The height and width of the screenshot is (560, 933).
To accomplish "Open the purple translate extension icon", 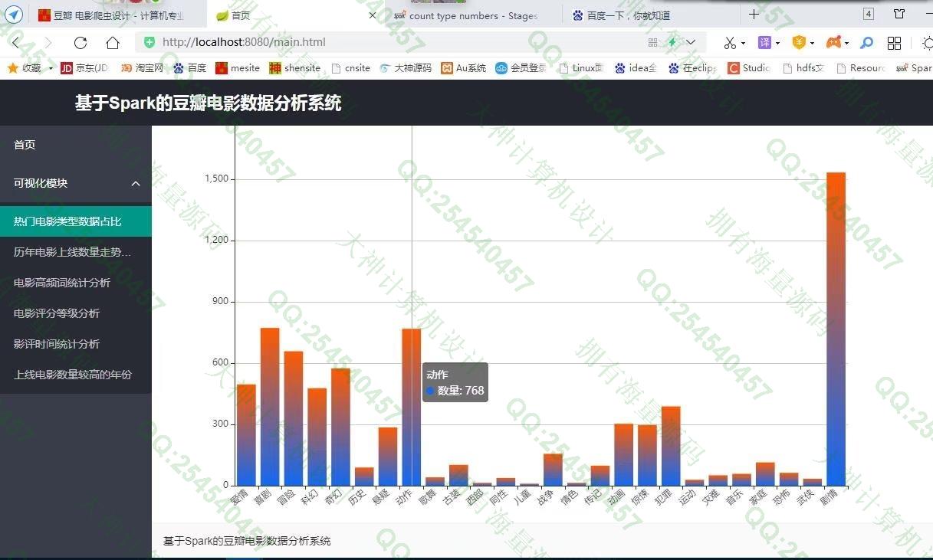I will pos(764,42).
